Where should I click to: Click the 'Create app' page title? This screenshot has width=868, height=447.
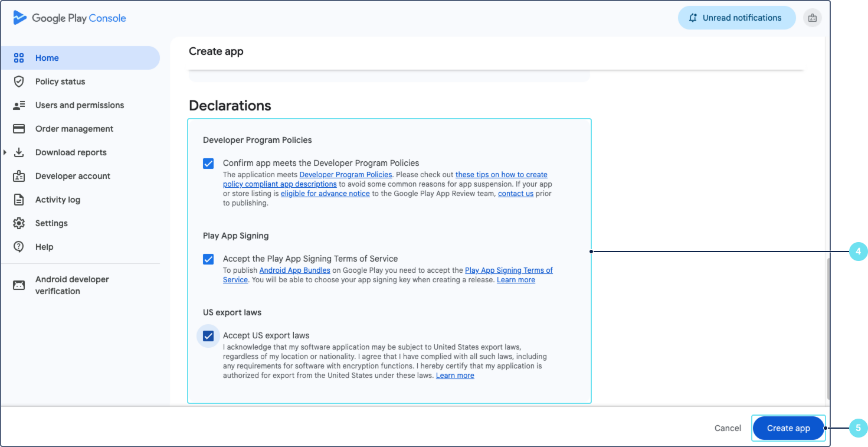pos(216,51)
